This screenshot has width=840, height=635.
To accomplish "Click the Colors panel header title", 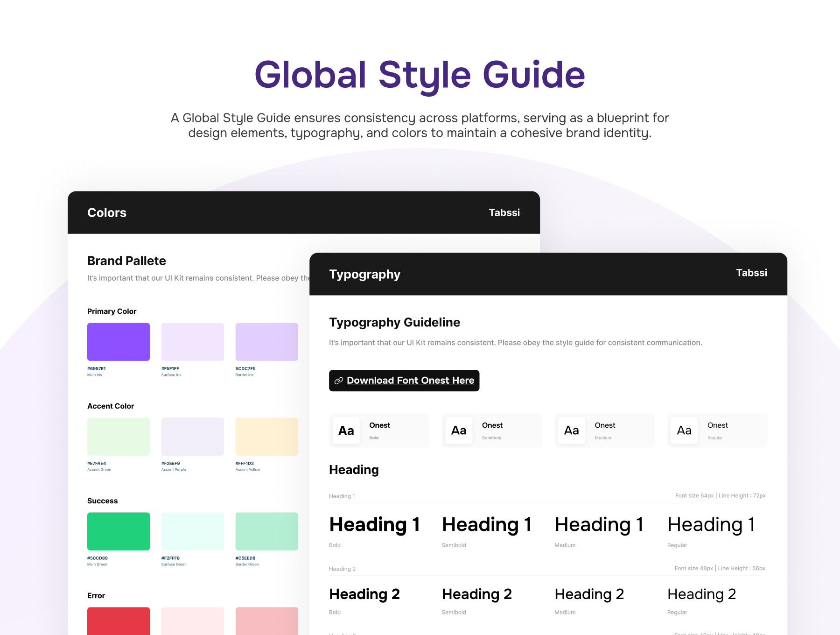I will click(107, 213).
